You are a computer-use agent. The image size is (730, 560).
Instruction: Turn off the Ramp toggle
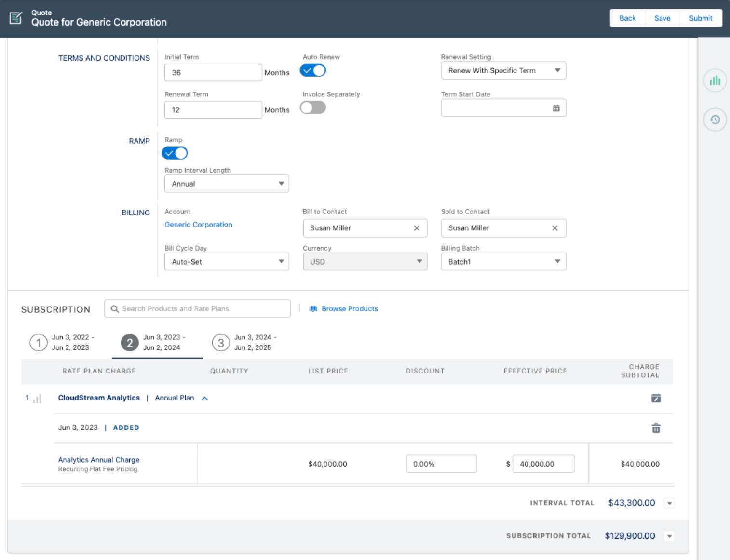coord(175,153)
